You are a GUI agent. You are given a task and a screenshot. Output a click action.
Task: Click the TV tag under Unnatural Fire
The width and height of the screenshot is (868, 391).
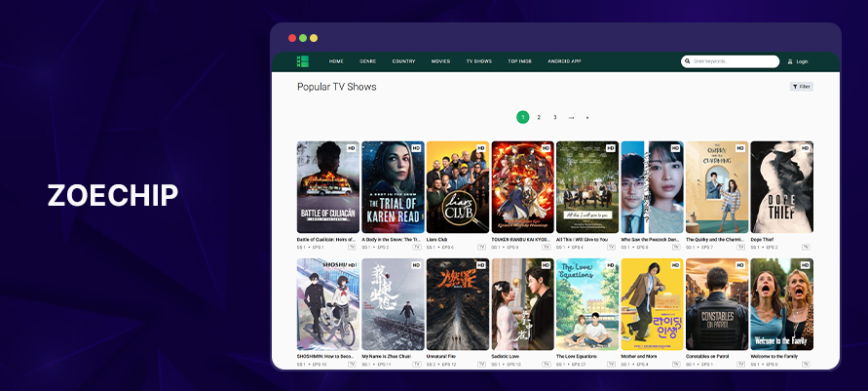pos(481,364)
